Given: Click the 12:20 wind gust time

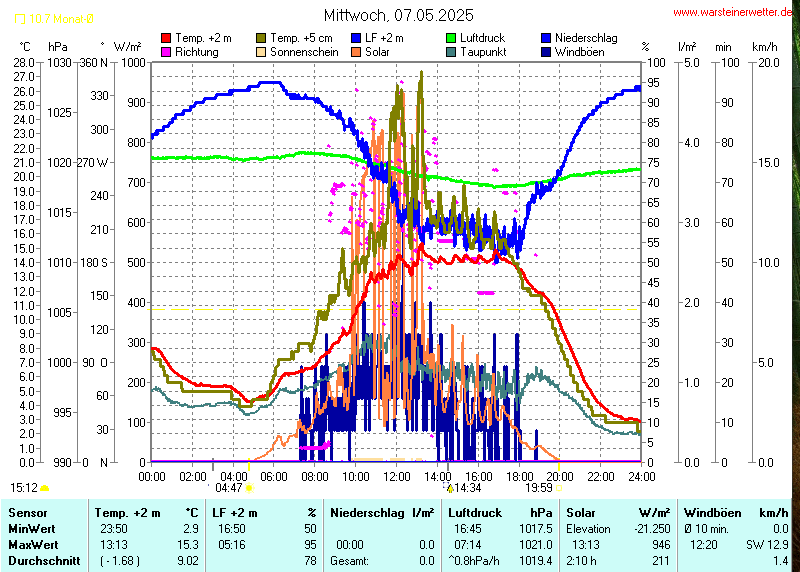Looking at the screenshot, I should click(x=704, y=544).
